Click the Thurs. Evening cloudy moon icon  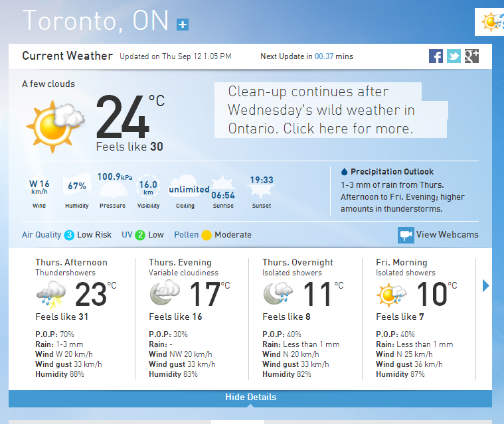coord(165,293)
